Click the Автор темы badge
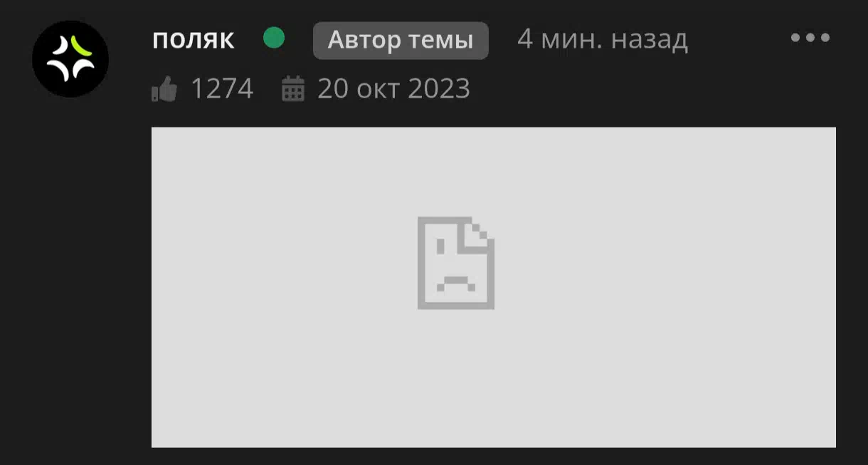Screen dimensions: 868x465 coord(401,41)
